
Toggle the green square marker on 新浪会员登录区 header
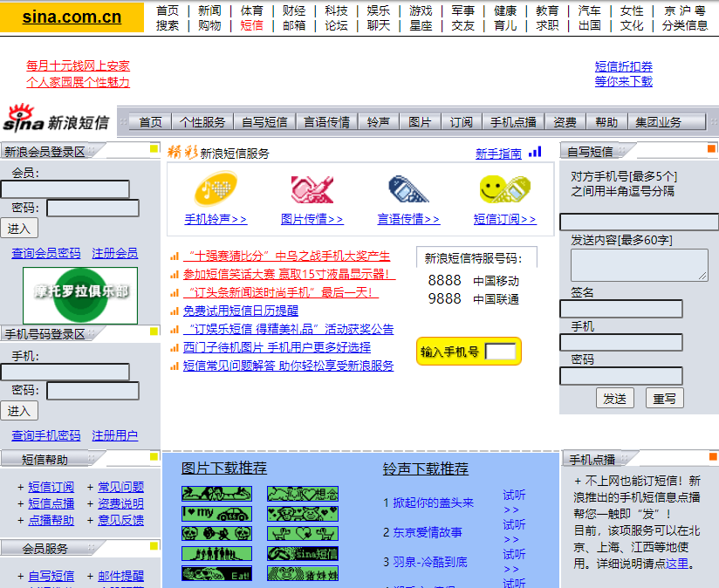click(153, 149)
